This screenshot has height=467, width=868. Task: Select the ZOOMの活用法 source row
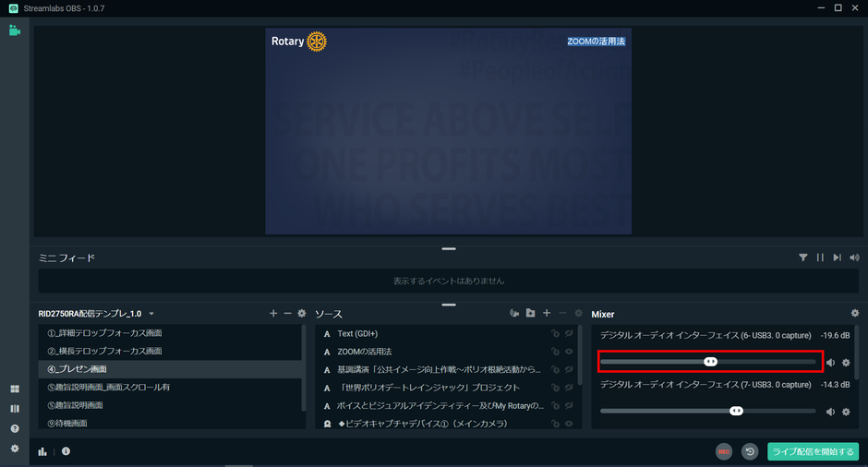pos(446,352)
